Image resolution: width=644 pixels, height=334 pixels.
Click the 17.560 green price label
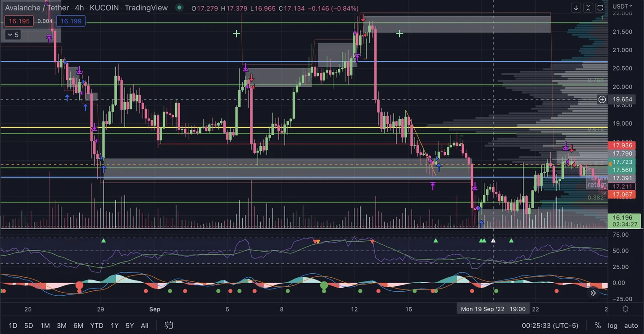(622, 170)
